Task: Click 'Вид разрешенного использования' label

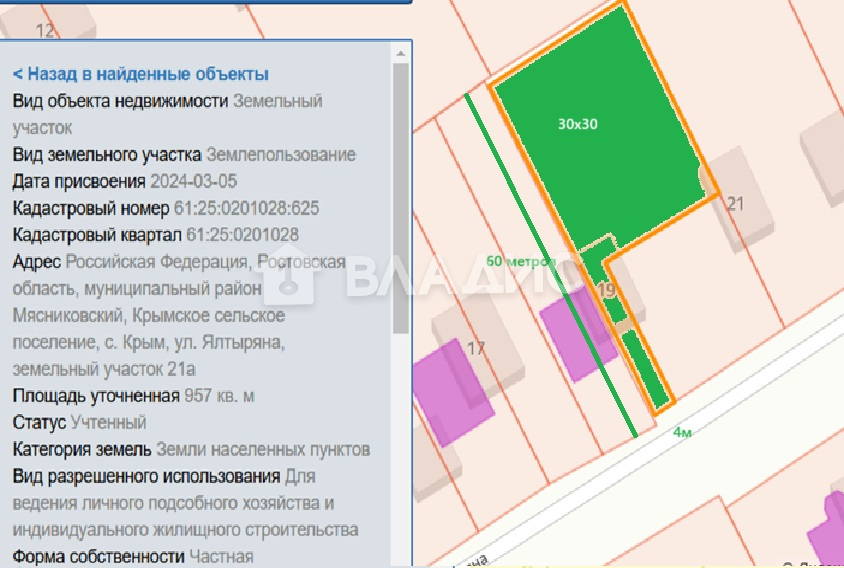Action: click(146, 476)
